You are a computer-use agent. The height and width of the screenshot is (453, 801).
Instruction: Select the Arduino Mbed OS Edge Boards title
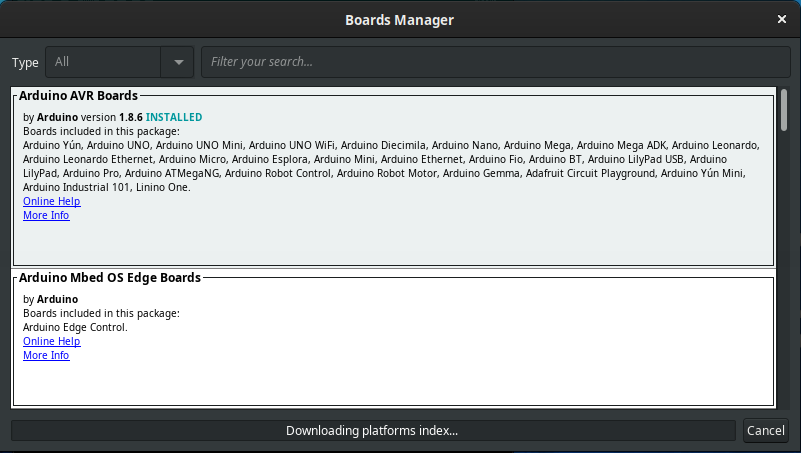click(110, 277)
